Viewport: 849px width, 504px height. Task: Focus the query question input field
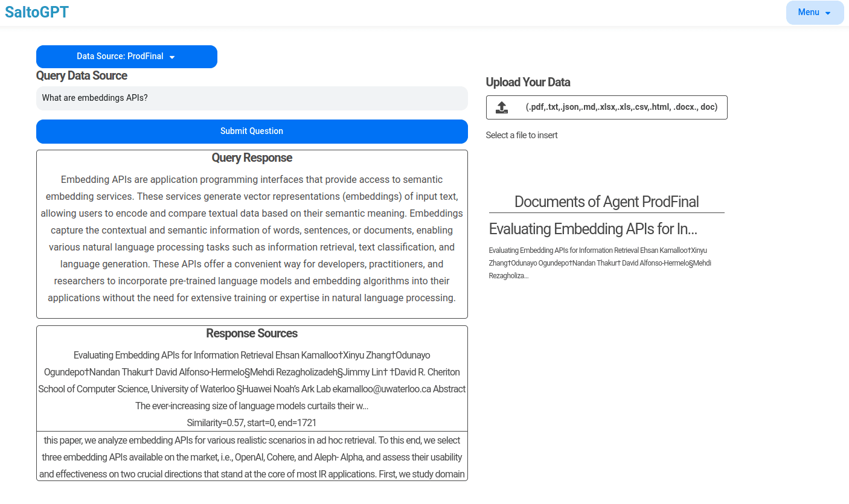252,98
